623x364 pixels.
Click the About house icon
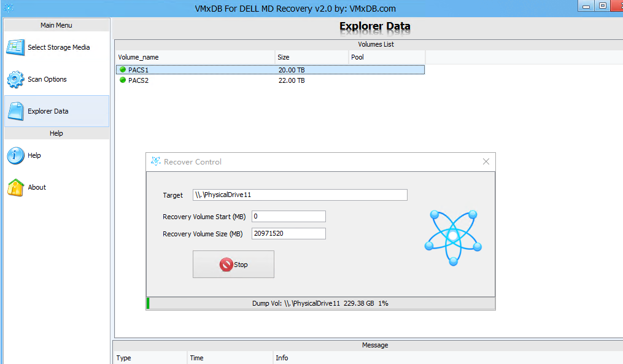tap(15, 188)
